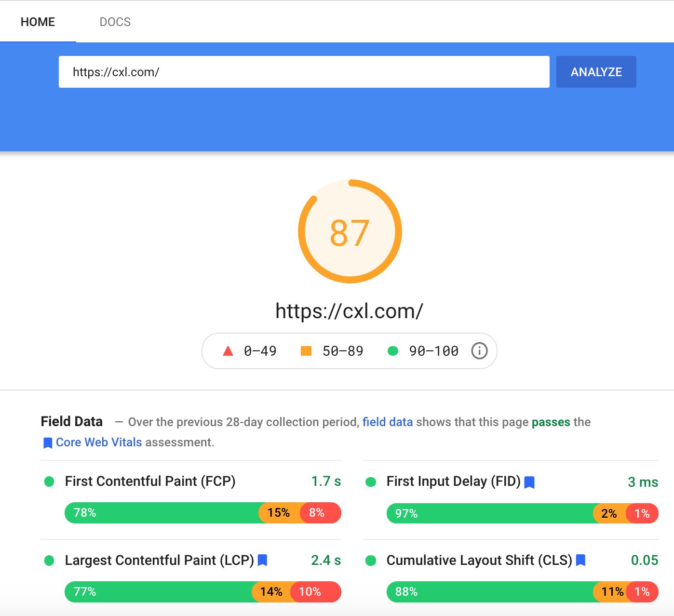674x616 pixels.
Task: Click the bookmark icon before Core Web Vitals
Action: [x=48, y=443]
